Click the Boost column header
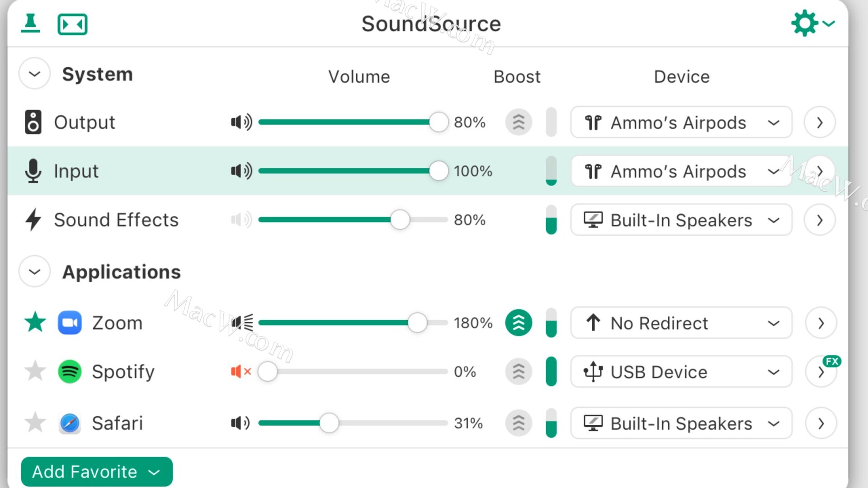868x488 pixels. (x=517, y=76)
